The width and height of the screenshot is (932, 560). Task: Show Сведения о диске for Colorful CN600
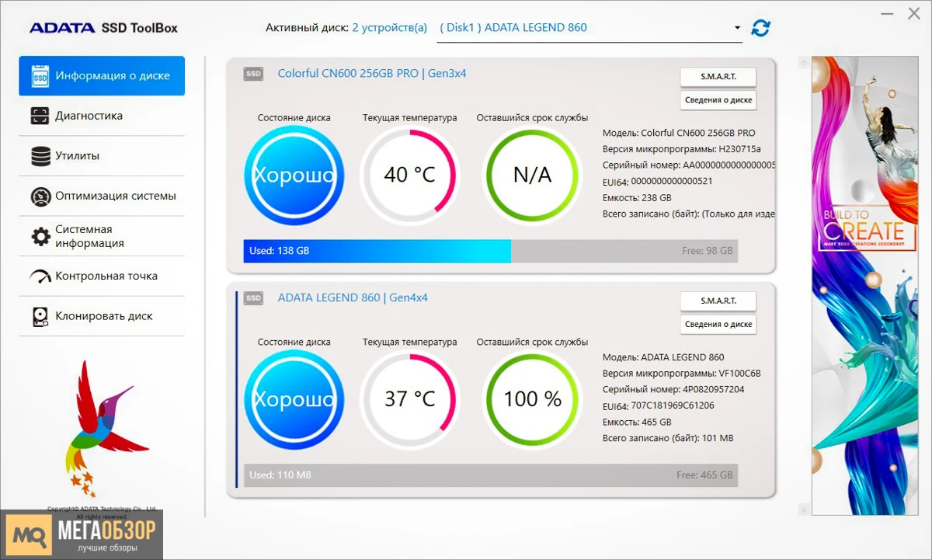(x=718, y=99)
